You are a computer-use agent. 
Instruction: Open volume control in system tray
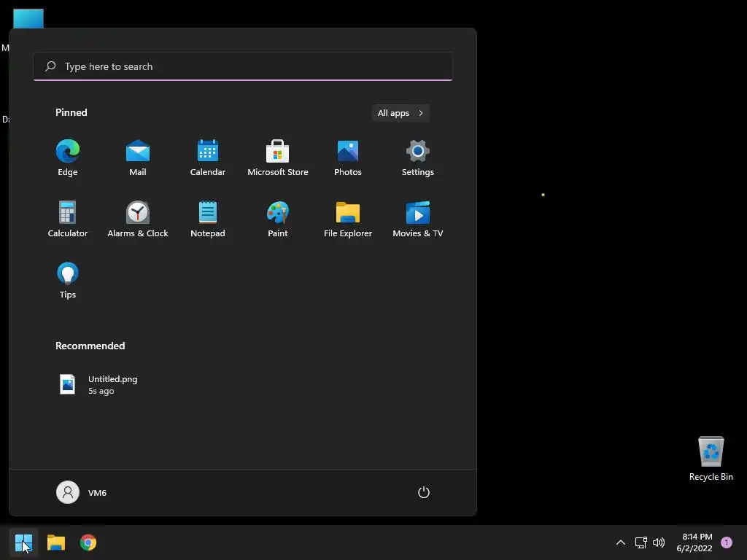tap(659, 542)
